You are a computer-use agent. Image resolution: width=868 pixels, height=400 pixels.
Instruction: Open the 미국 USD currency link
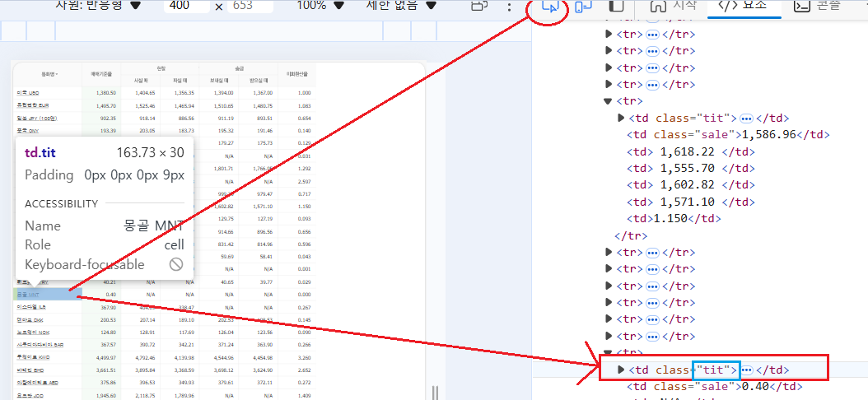click(28, 93)
